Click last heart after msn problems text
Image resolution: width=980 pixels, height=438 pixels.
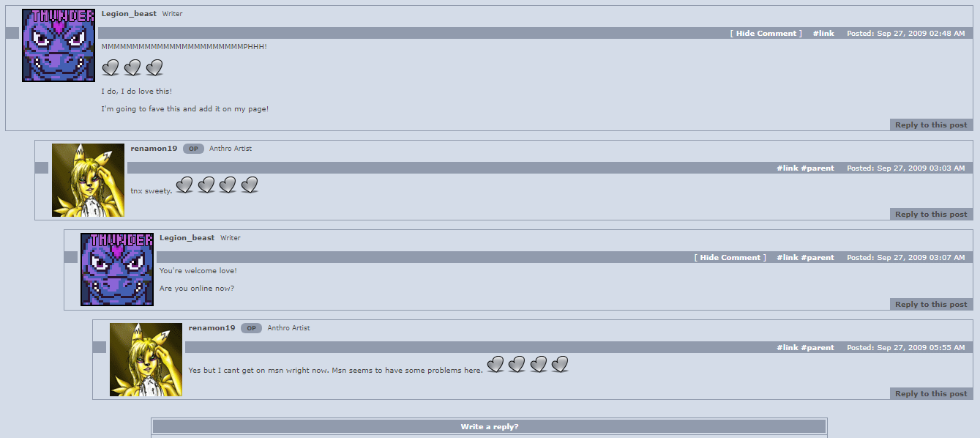[560, 364]
